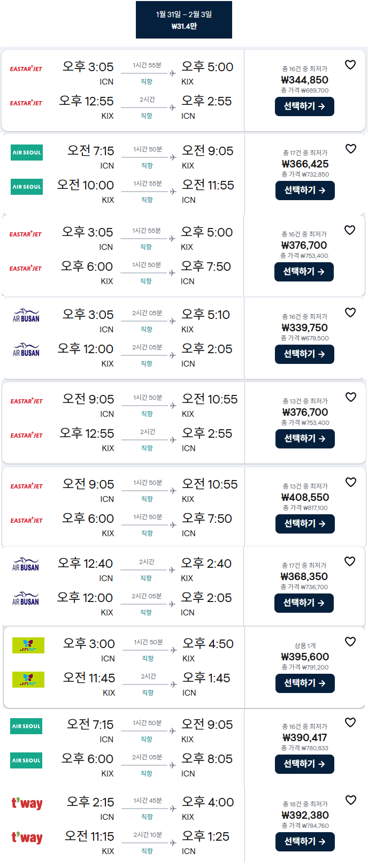Toggle heart on ₩339,750 Air Busan flight
This screenshot has width=368, height=868.
coord(350,313)
